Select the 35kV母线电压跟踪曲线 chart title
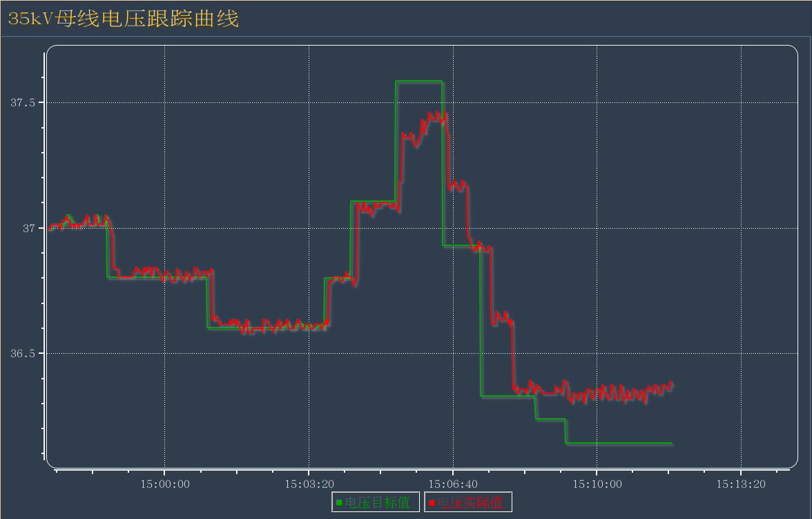The image size is (812, 519). pos(124,19)
